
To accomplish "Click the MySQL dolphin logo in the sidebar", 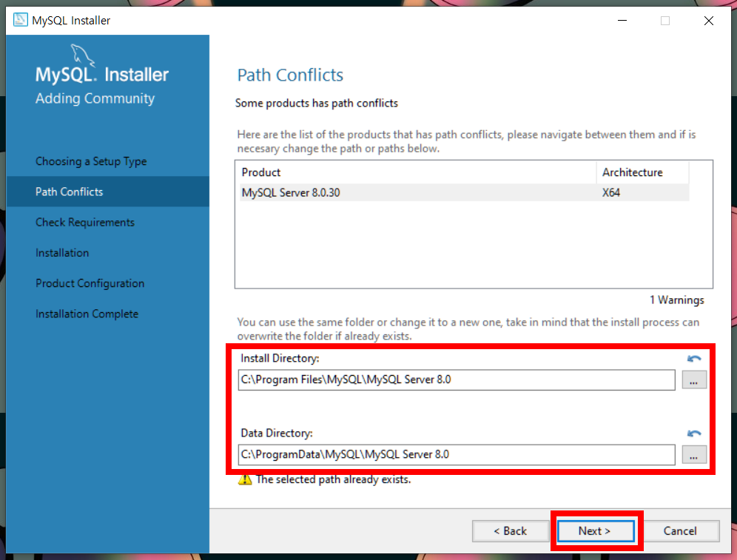I will pyautogui.click(x=83, y=55).
